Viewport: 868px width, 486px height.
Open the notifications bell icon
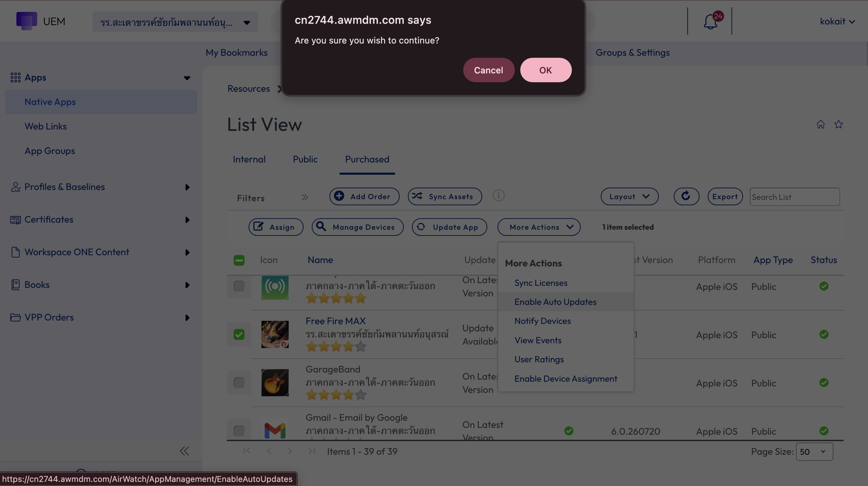(x=710, y=21)
